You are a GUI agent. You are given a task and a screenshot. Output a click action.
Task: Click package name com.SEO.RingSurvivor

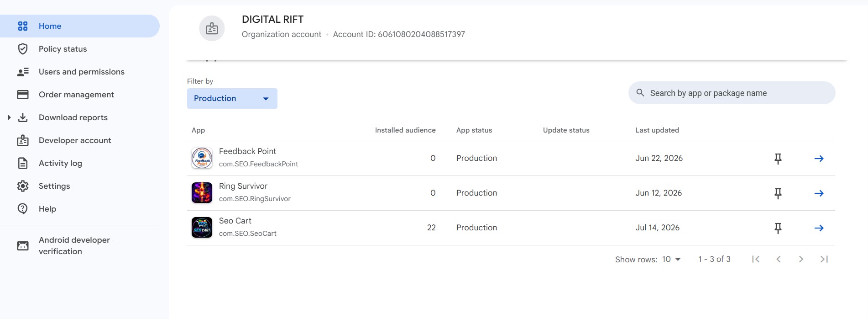(x=255, y=199)
